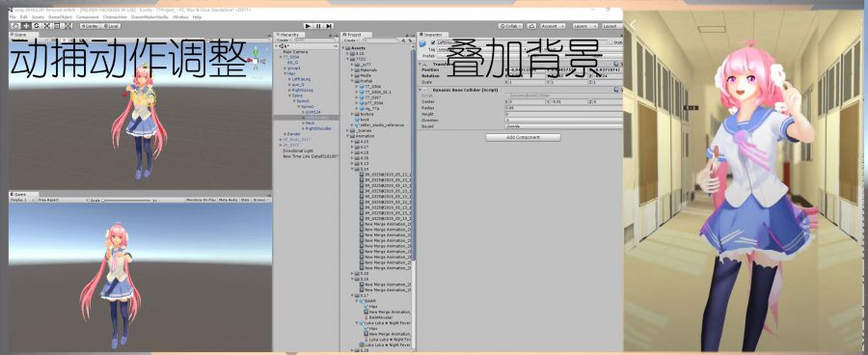Screen dimensions: 868x355
Task: Select the Hierarchy tab
Action: (289, 35)
